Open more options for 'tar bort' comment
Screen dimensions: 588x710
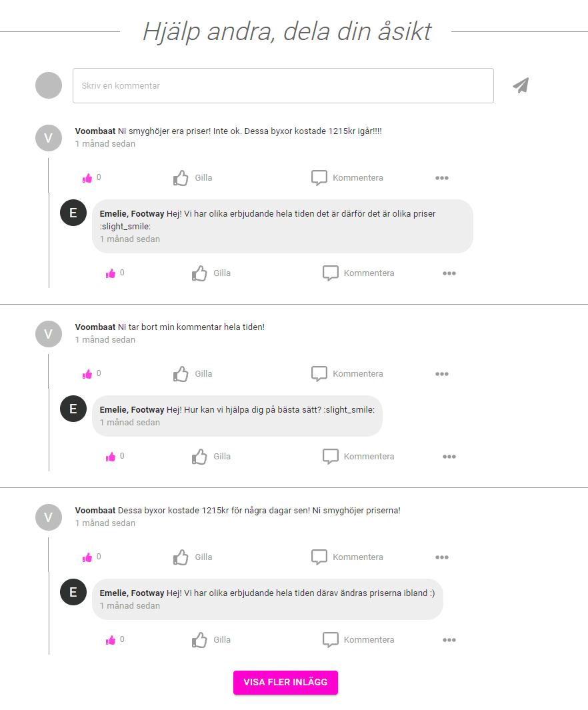[x=441, y=374]
